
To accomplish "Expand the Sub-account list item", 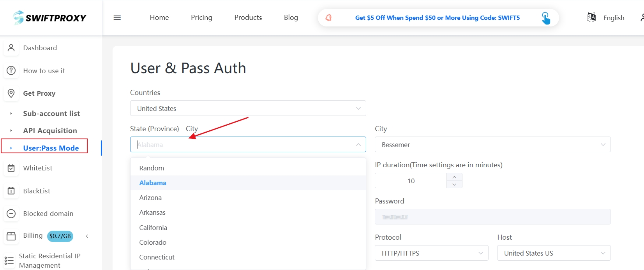I will tap(51, 114).
